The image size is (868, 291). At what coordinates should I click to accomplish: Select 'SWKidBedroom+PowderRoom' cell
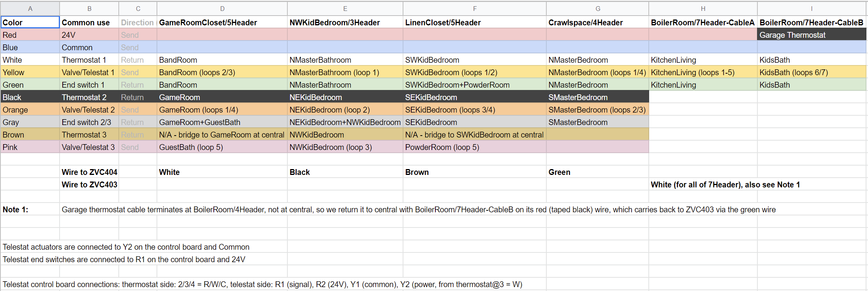coord(474,85)
